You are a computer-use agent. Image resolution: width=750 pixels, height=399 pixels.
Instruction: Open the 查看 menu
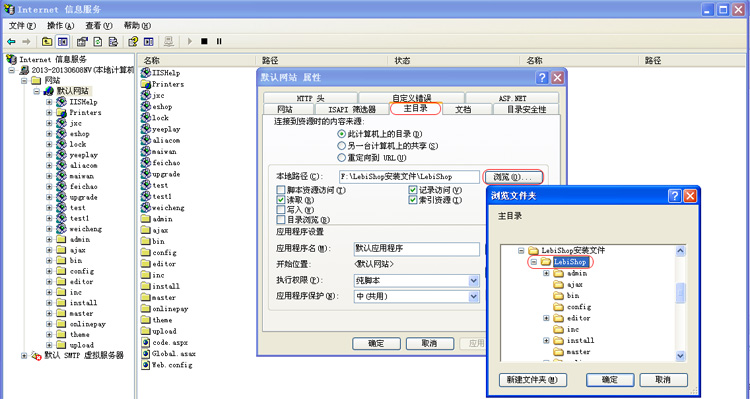(99, 25)
